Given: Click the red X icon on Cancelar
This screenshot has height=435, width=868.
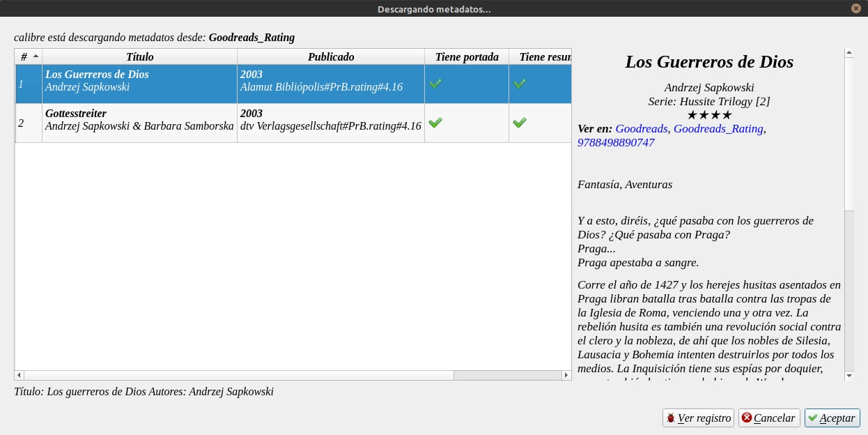Looking at the screenshot, I should tap(747, 418).
